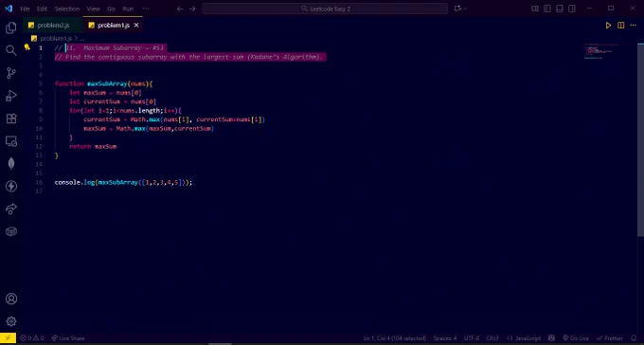The height and width of the screenshot is (345, 644).
Task: Click line number 5 in the gutter
Action: tap(41, 83)
